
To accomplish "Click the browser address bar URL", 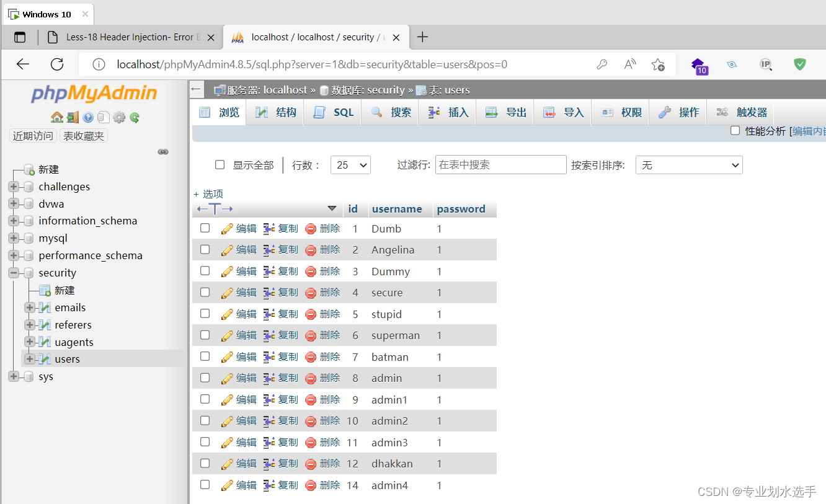I will coord(312,64).
